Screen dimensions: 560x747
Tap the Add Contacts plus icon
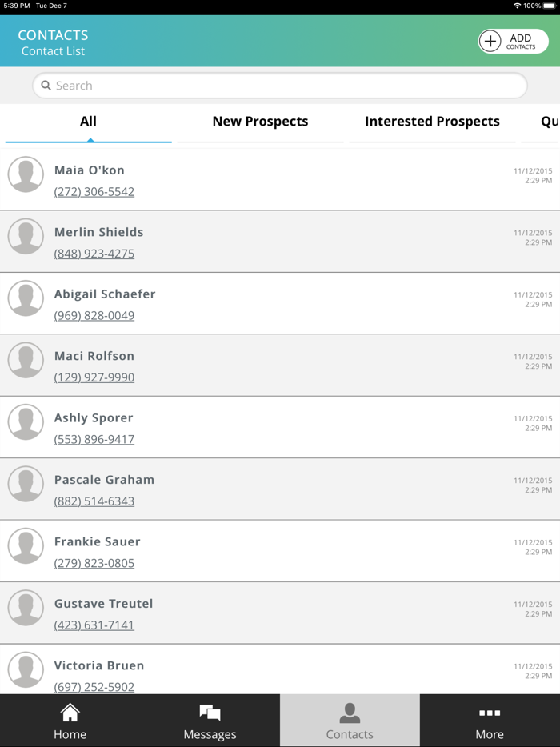pos(490,41)
